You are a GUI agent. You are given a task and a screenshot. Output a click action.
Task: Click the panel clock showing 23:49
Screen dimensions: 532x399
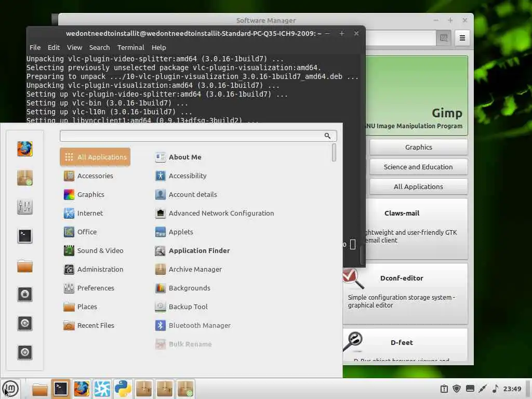click(x=512, y=389)
